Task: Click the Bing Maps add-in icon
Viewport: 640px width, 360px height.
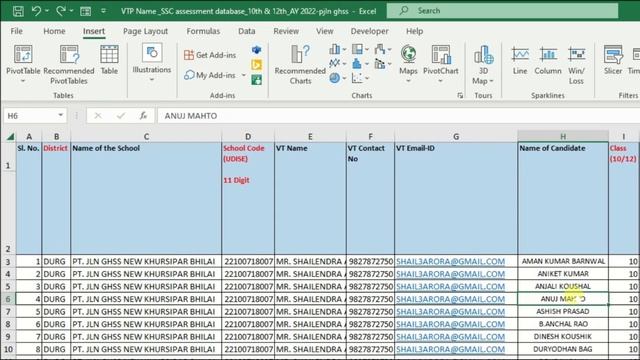Action: click(256, 65)
